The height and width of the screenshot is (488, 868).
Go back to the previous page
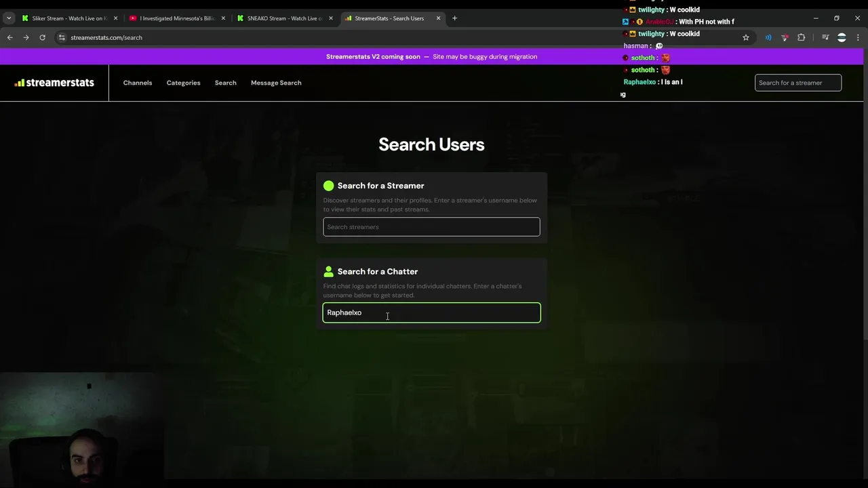(x=10, y=37)
